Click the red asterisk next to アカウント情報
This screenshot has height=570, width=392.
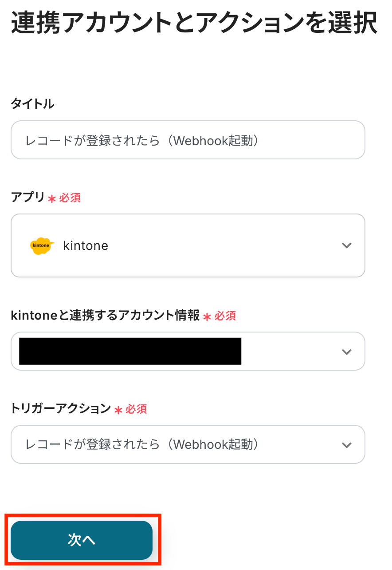207,317
